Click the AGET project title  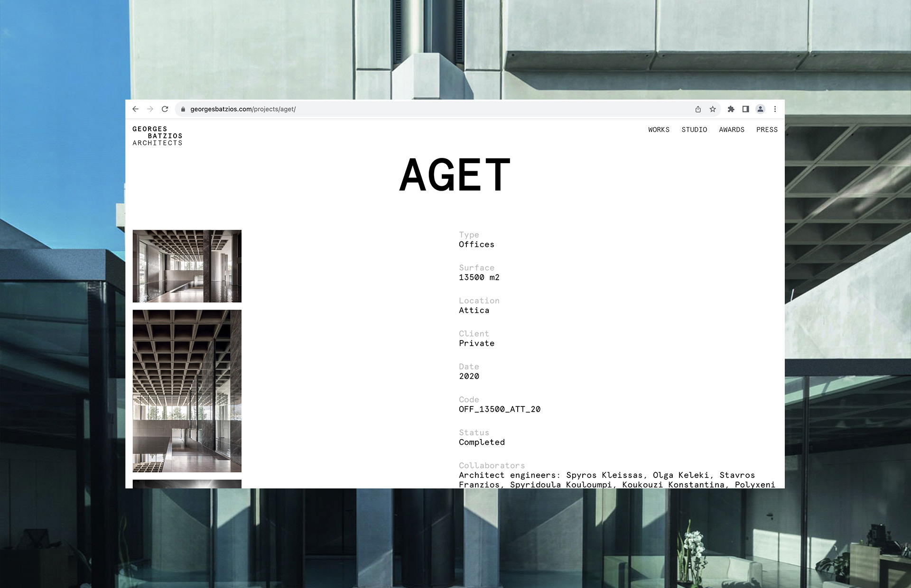tap(455, 175)
